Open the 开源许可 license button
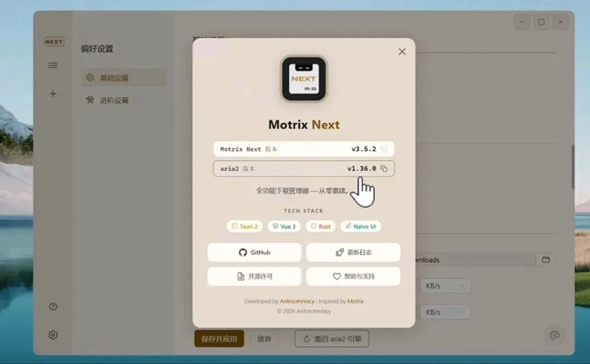This screenshot has width=590, height=364. (255, 276)
